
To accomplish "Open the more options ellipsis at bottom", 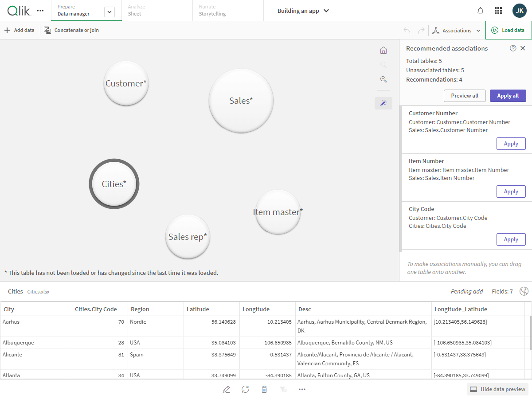I will [302, 389].
